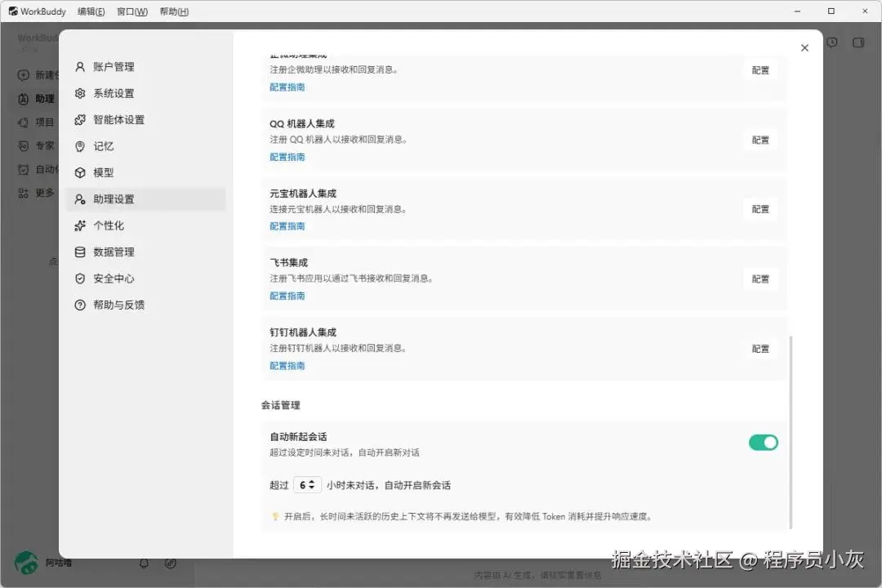Click 配置 button for 飞书集成
This screenshot has width=882, height=588.
pos(760,279)
